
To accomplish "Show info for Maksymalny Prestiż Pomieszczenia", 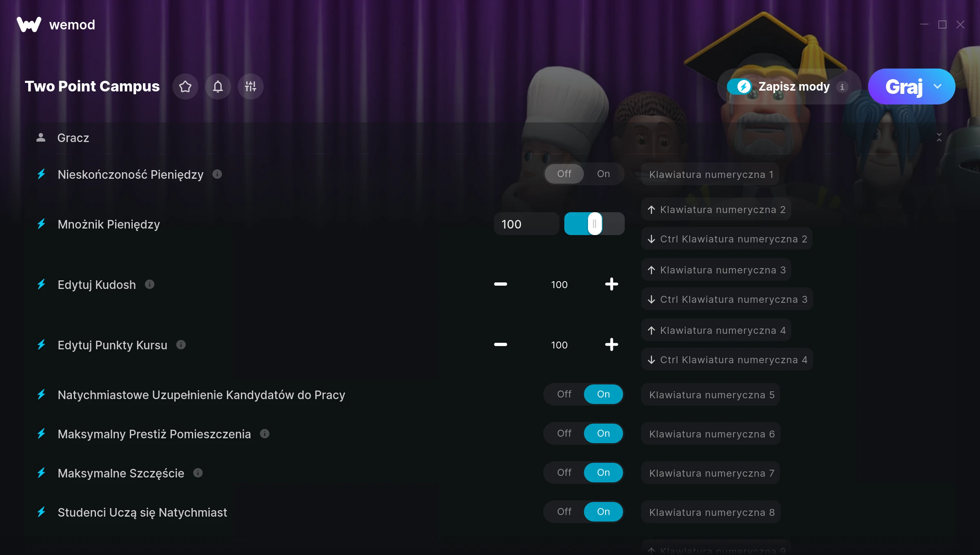I will click(x=265, y=434).
